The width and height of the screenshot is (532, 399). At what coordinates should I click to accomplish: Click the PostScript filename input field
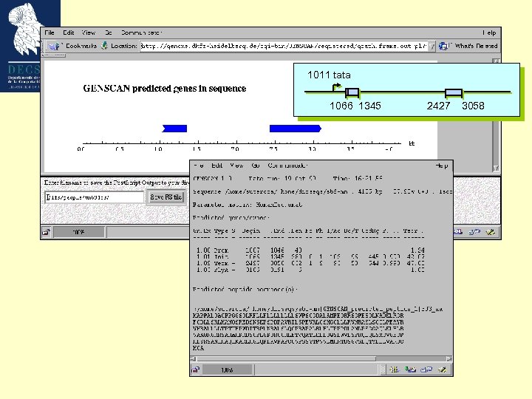(95, 197)
